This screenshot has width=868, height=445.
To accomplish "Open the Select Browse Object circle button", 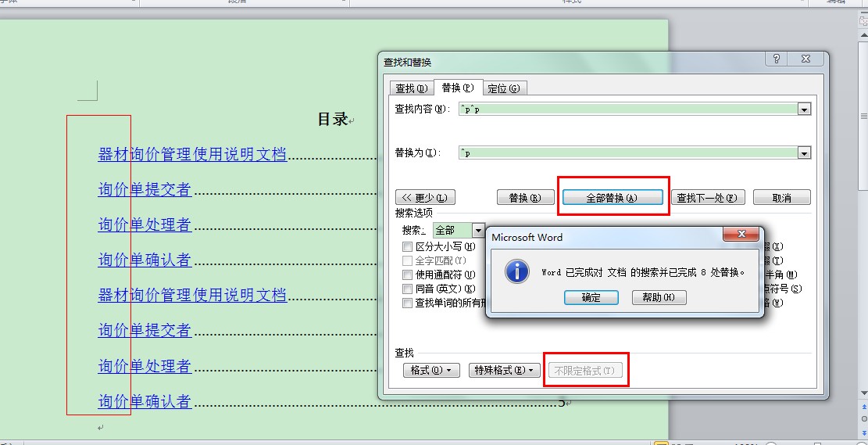I will pos(864,418).
